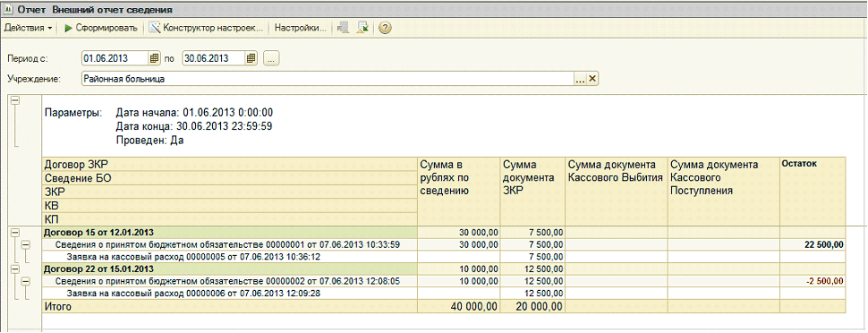Open the calendar picker for the start date
The width and height of the screenshot is (868, 333).
point(154,58)
